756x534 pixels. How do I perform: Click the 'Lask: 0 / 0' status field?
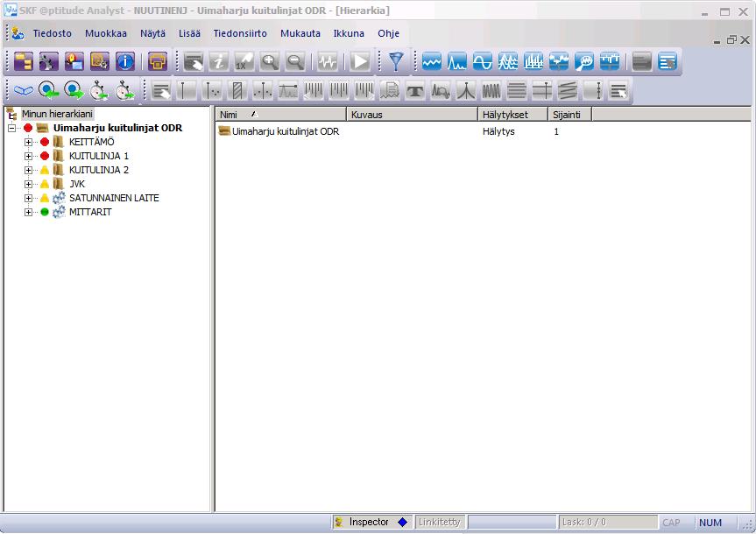pyautogui.click(x=608, y=522)
